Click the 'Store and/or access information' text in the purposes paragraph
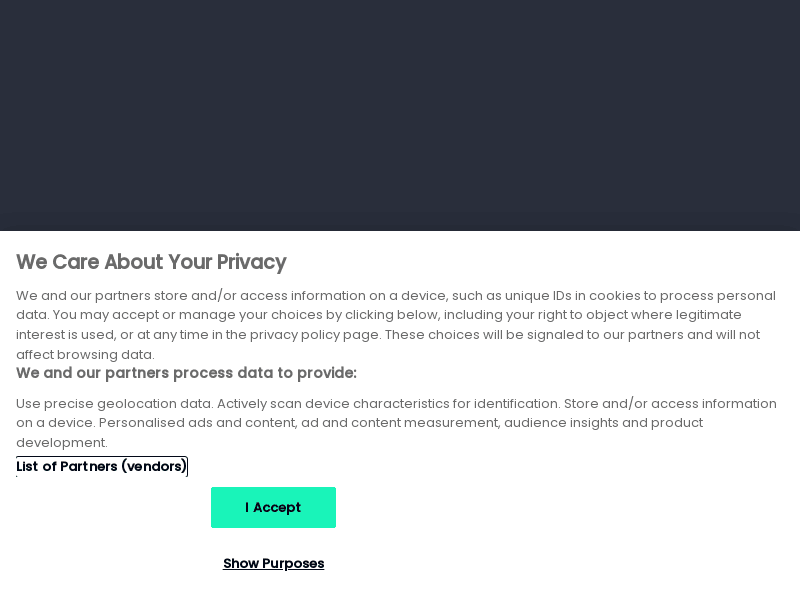The height and width of the screenshot is (600, 800). coord(670,404)
